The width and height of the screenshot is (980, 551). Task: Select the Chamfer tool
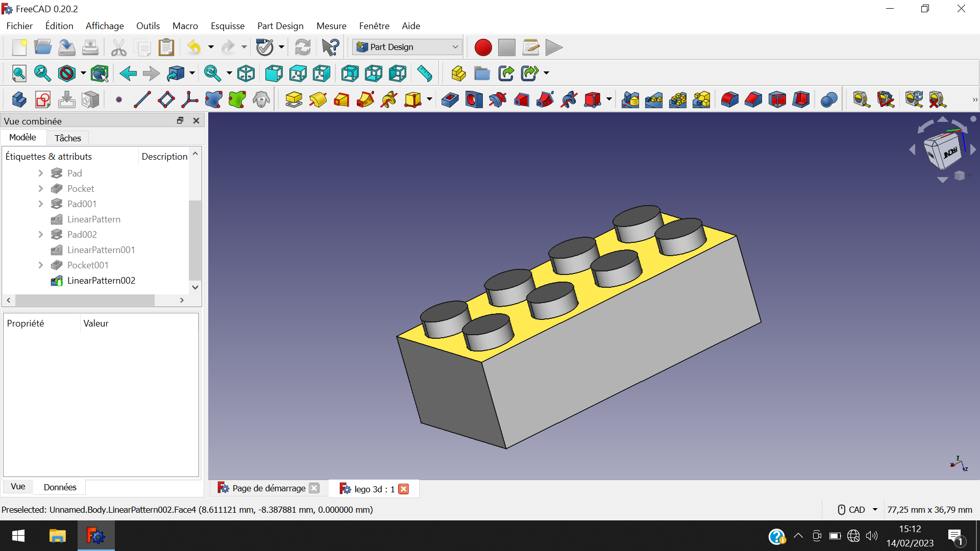point(753,99)
